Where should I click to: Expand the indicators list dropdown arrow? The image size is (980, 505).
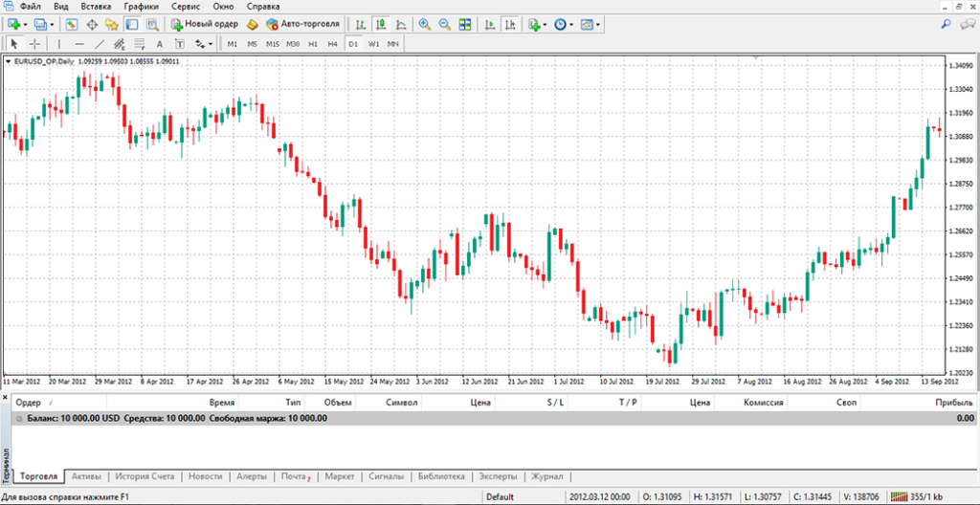545,25
